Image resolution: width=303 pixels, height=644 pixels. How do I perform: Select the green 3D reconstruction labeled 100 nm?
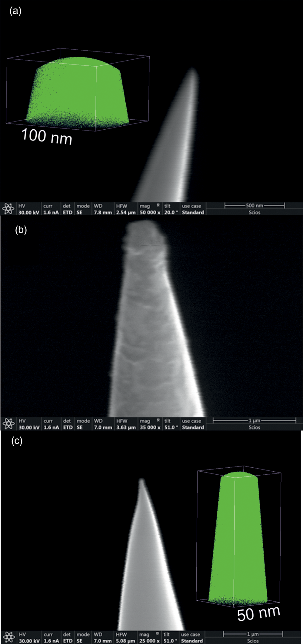coord(78,93)
